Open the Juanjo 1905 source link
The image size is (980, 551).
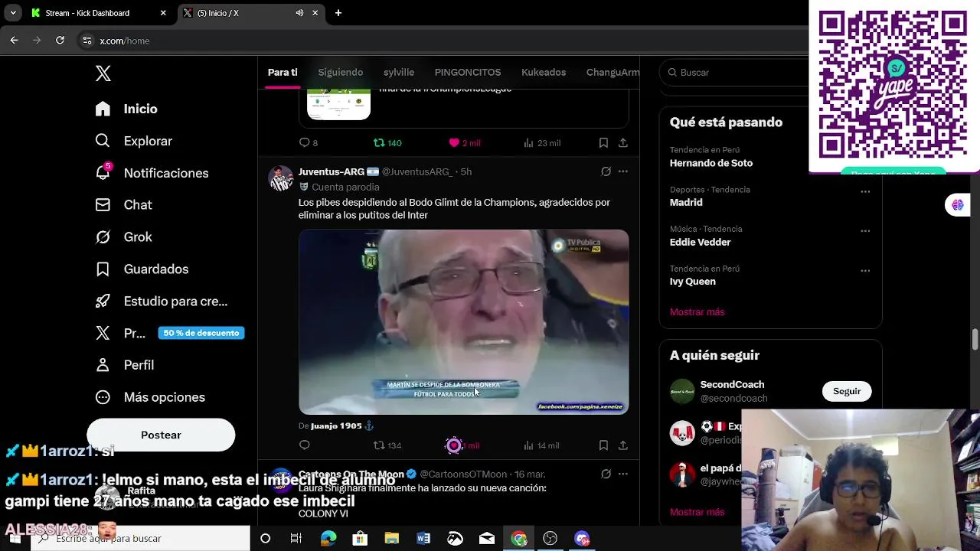pyautogui.click(x=341, y=425)
